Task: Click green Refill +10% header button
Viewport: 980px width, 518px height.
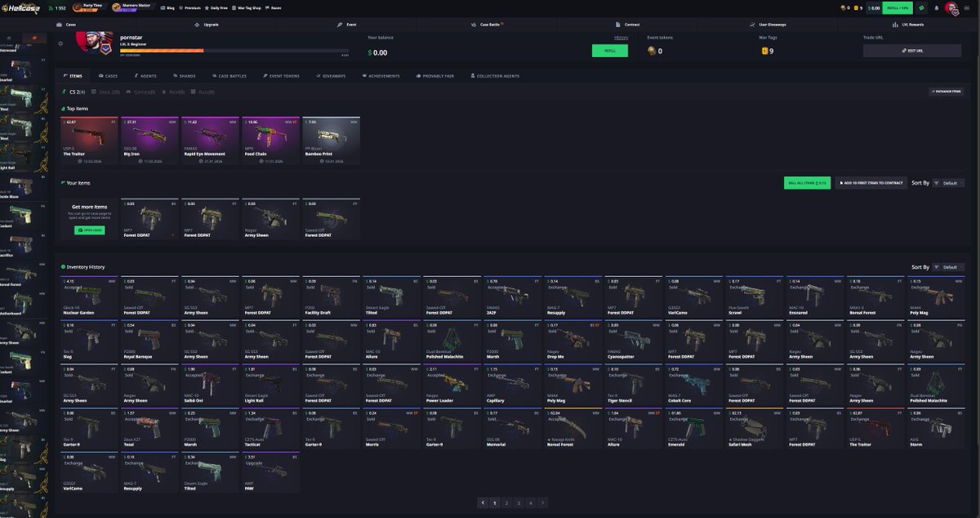Action: 898,7
